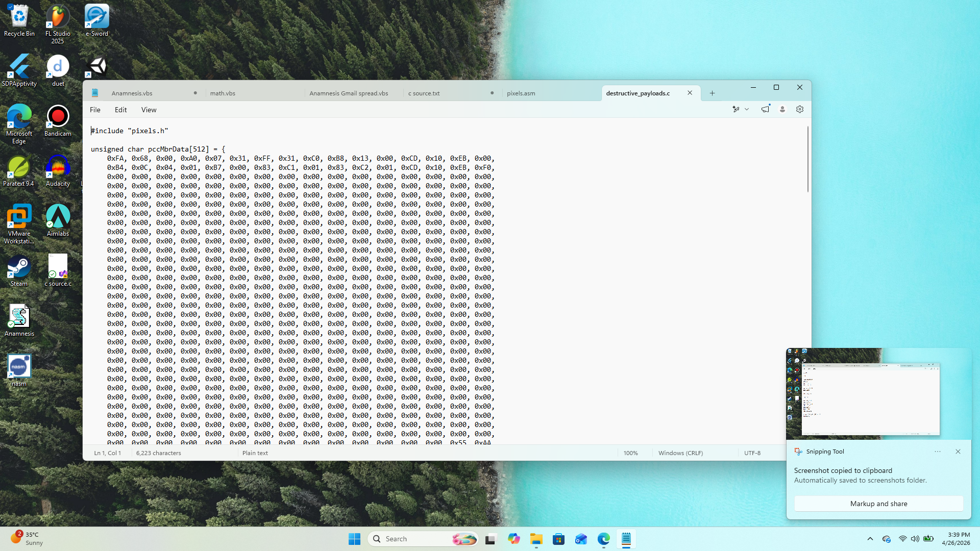
Task: Open the Plain text format selector
Action: [255, 453]
